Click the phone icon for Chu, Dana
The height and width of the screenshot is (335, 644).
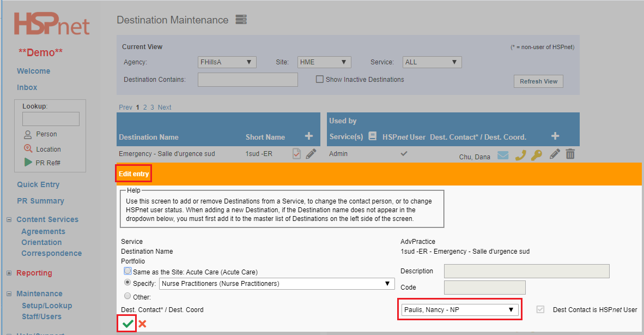click(x=520, y=155)
